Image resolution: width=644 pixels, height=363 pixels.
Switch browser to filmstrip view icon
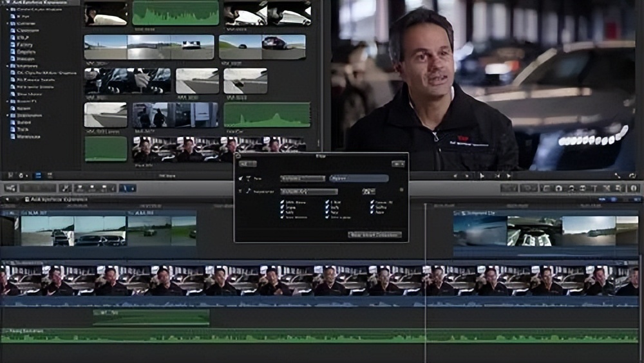tap(38, 175)
